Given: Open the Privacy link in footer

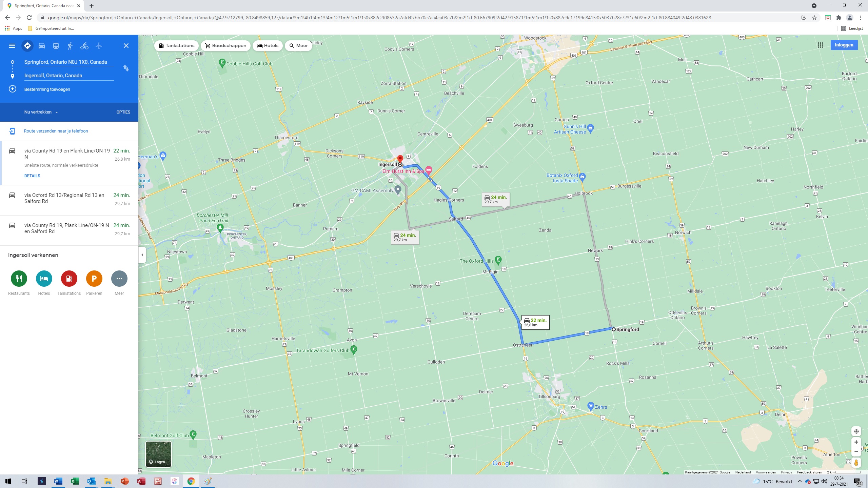Looking at the screenshot, I should pos(786,472).
